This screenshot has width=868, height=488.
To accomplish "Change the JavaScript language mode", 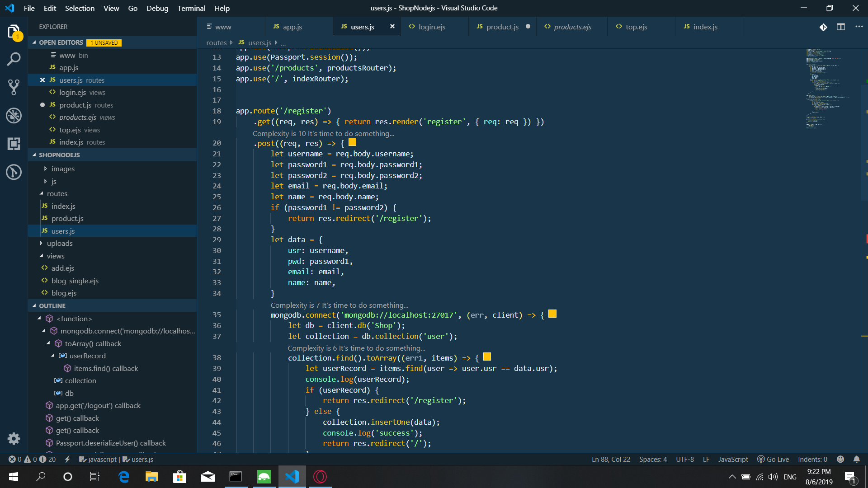I will click(x=733, y=459).
